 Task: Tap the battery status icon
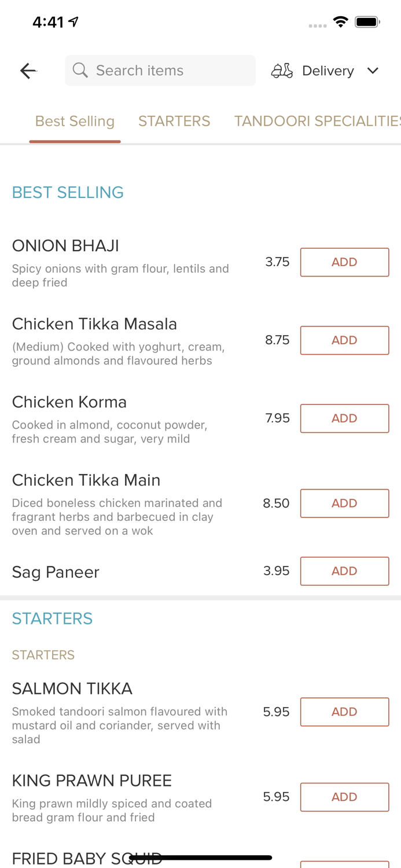[367, 22]
